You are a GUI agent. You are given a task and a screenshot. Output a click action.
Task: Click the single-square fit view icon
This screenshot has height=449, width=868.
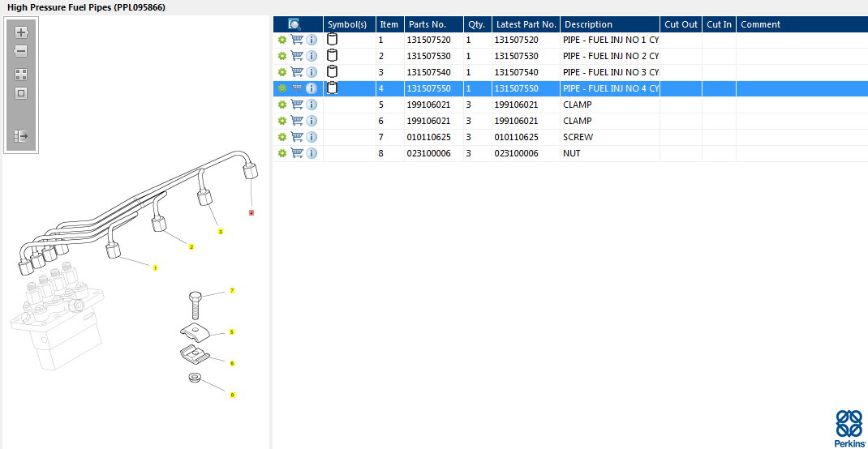coord(21,93)
